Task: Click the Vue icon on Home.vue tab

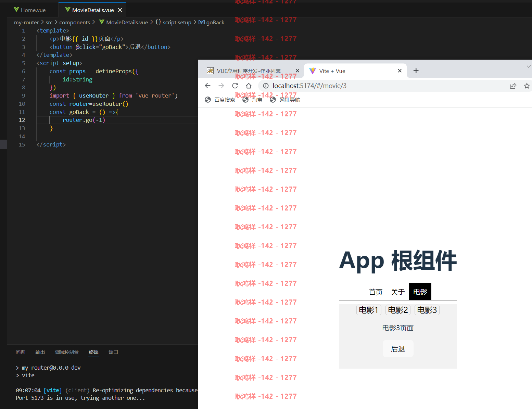Action: (16, 10)
